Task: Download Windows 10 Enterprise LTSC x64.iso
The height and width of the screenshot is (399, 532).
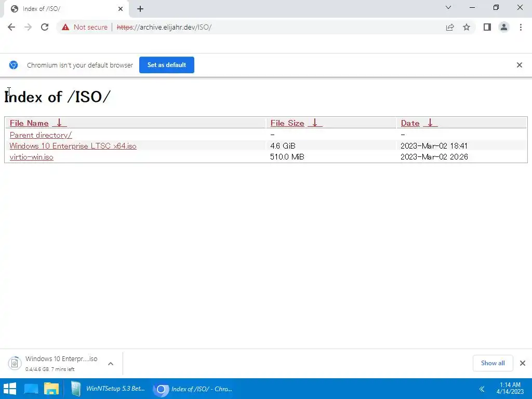Action: point(73,146)
